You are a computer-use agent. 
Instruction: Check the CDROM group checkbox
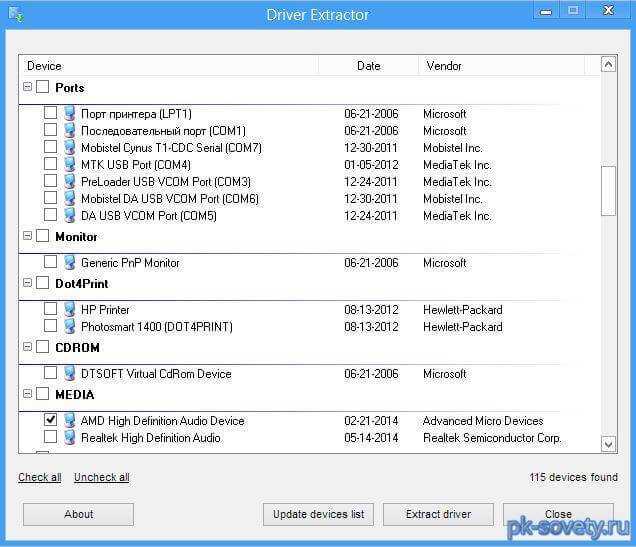coord(43,347)
